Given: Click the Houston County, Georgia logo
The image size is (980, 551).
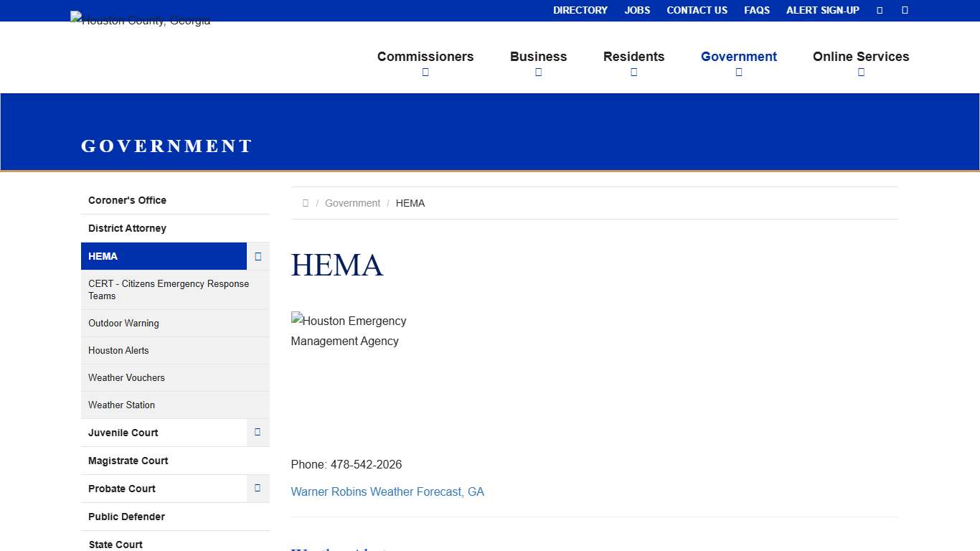Looking at the screenshot, I should coord(140,20).
